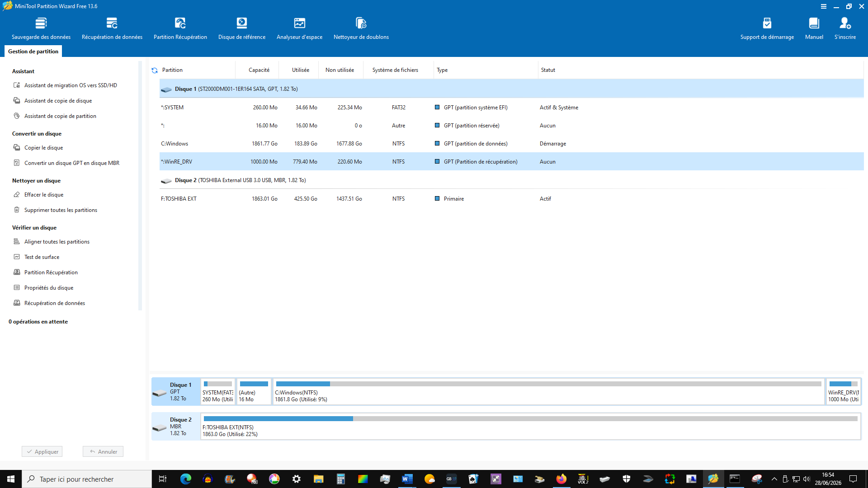The image size is (868, 488).
Task: Select Disque 1 ST2000DM001 header row
Action: (511, 89)
